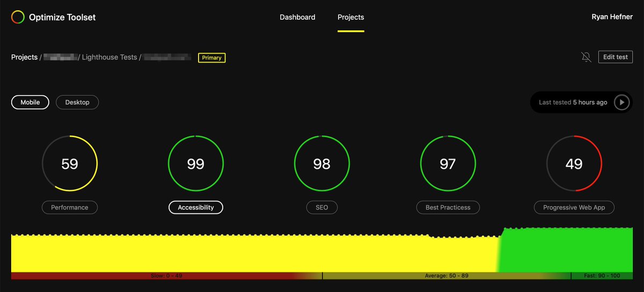Click the Primary badge
The width and height of the screenshot is (644, 292).
[x=212, y=57]
